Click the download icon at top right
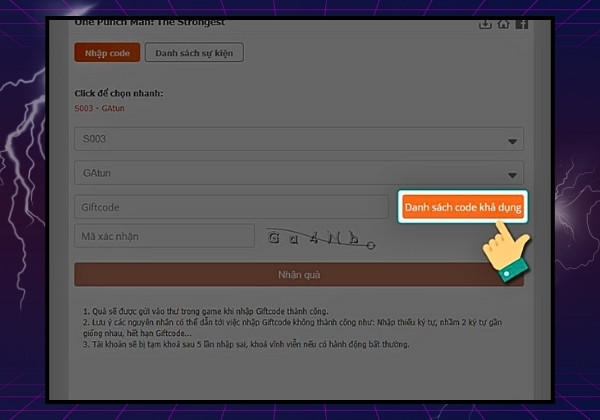This screenshot has height=420, width=600. (x=485, y=24)
